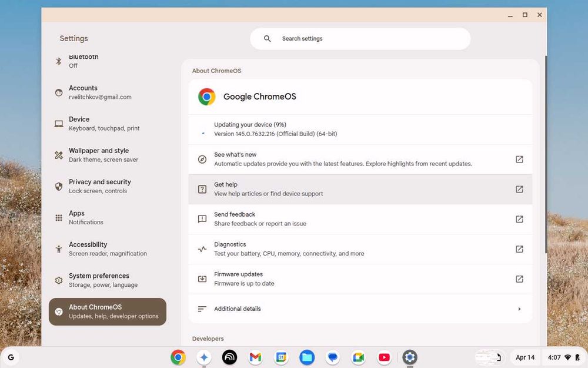Open the black cast-style app on shelf
The height and width of the screenshot is (368, 588).
229,357
